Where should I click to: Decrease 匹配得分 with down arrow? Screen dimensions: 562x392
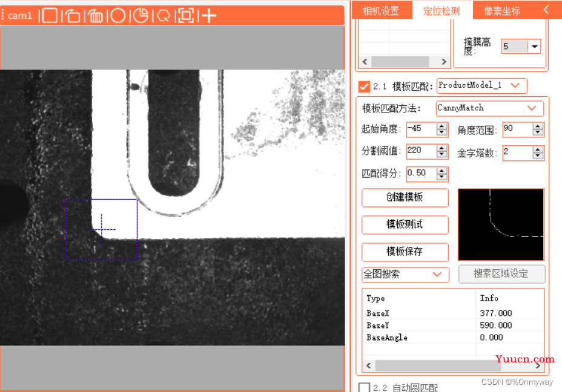(442, 177)
